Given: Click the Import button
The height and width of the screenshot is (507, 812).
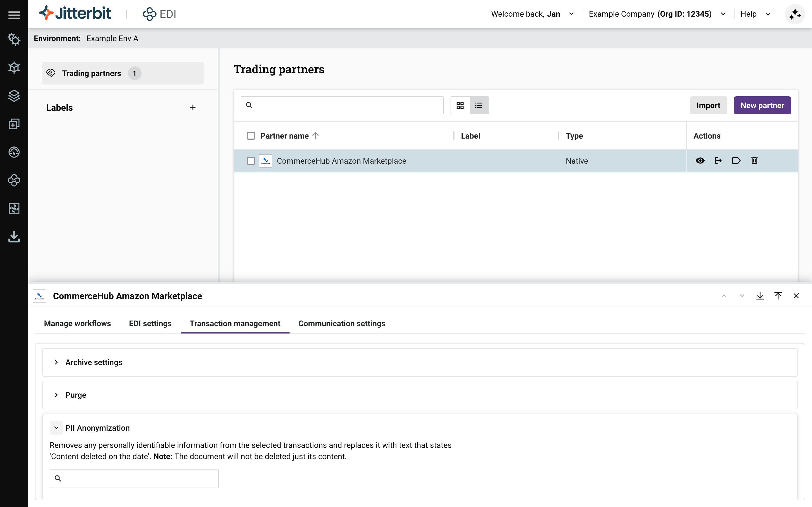Looking at the screenshot, I should 708,105.
